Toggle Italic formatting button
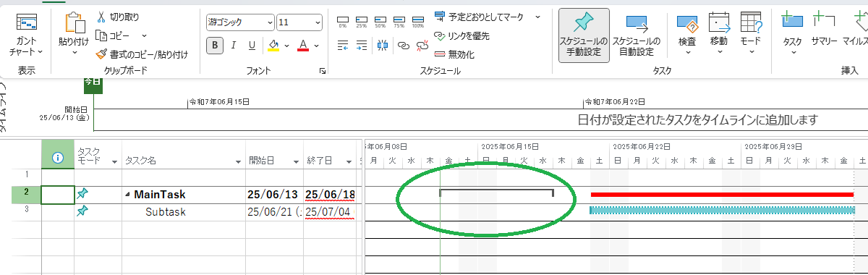This screenshot has height=275, width=868. click(x=234, y=46)
